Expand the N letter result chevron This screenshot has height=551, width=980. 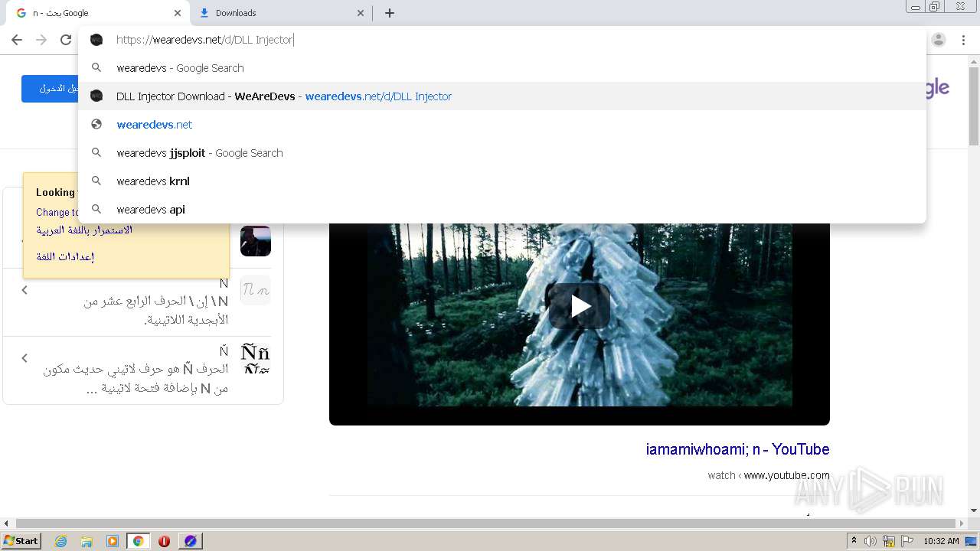pos(24,290)
